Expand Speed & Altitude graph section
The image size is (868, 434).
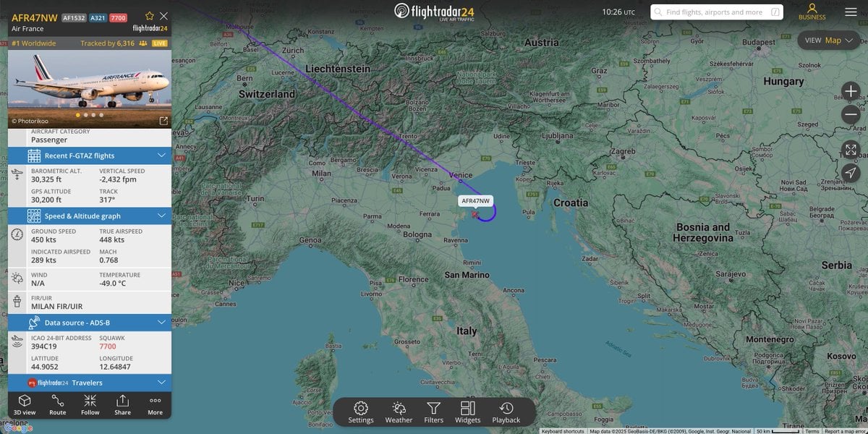[90, 216]
